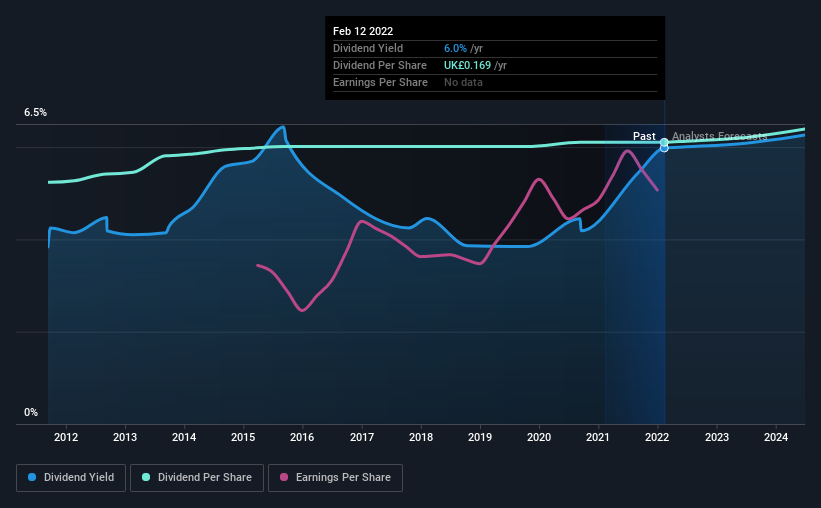The width and height of the screenshot is (821, 508).
Task: Click the 'Feb 12 2022' tooltip date header
Action: [x=363, y=31]
